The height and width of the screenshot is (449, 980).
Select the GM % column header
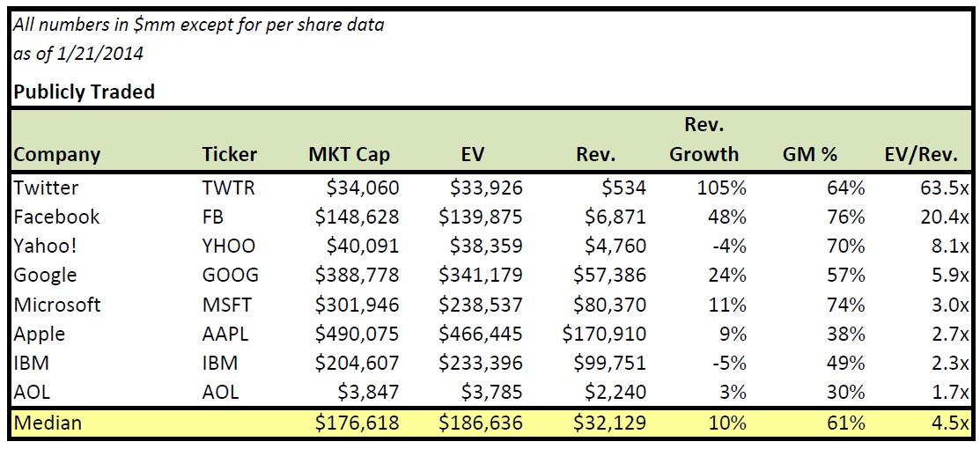pos(811,155)
